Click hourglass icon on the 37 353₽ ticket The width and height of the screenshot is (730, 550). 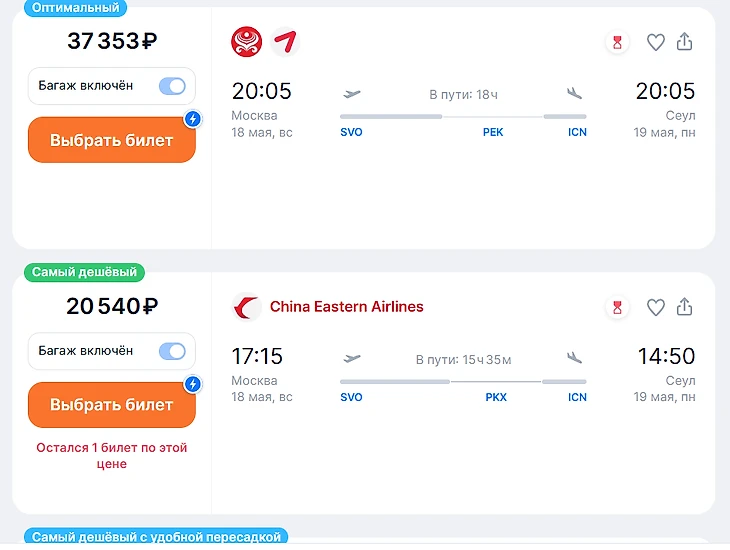point(617,42)
